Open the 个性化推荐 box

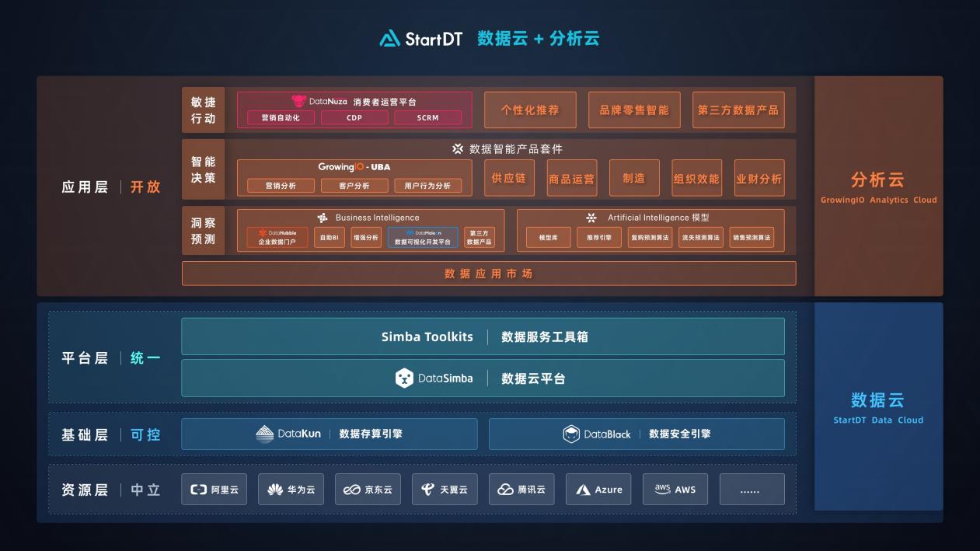click(x=530, y=110)
